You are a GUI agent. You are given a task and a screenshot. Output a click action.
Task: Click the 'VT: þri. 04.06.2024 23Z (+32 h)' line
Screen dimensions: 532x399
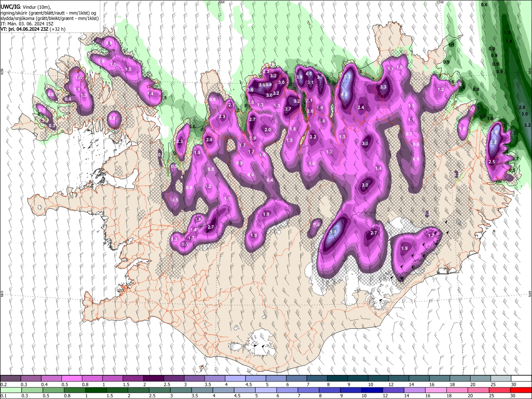coord(33,29)
